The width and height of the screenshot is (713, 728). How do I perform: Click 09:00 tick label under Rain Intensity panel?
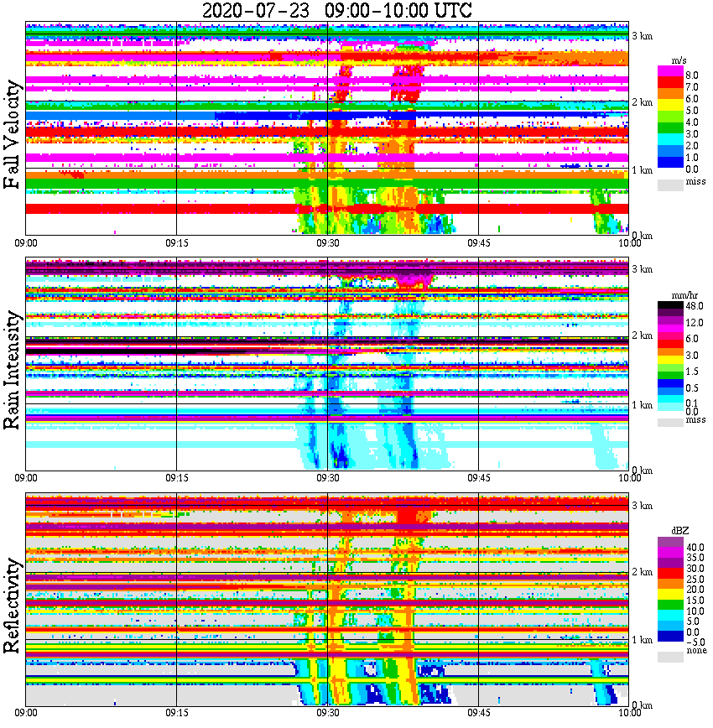pos(26,478)
